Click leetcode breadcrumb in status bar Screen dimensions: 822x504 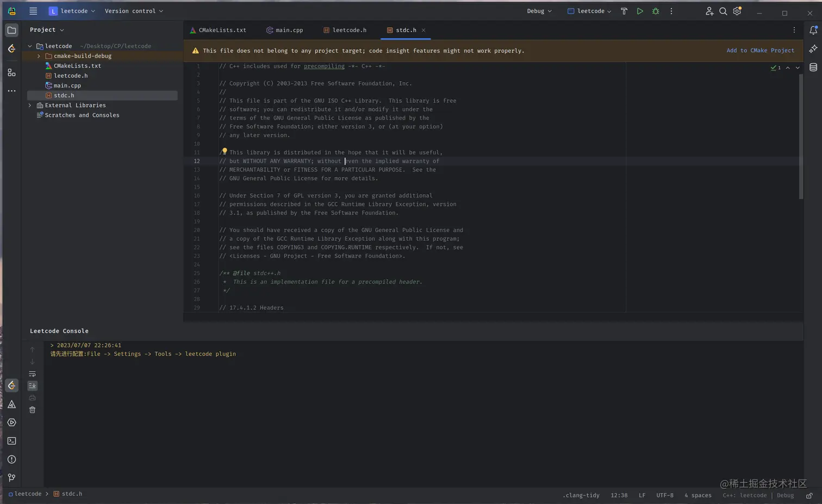25,494
